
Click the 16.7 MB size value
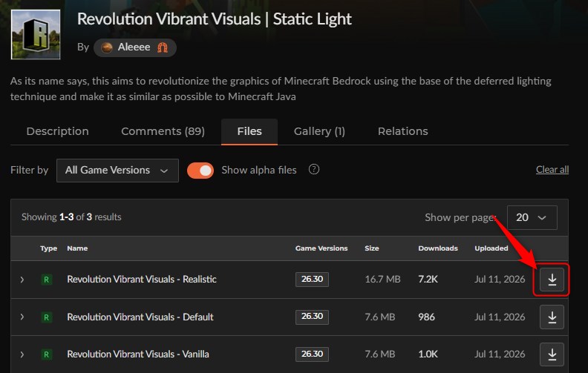coord(382,280)
